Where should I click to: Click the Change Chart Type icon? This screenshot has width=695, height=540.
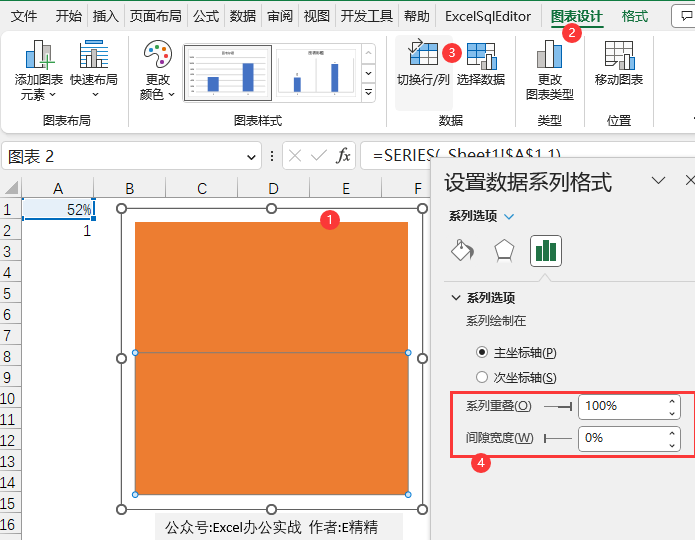point(549,54)
